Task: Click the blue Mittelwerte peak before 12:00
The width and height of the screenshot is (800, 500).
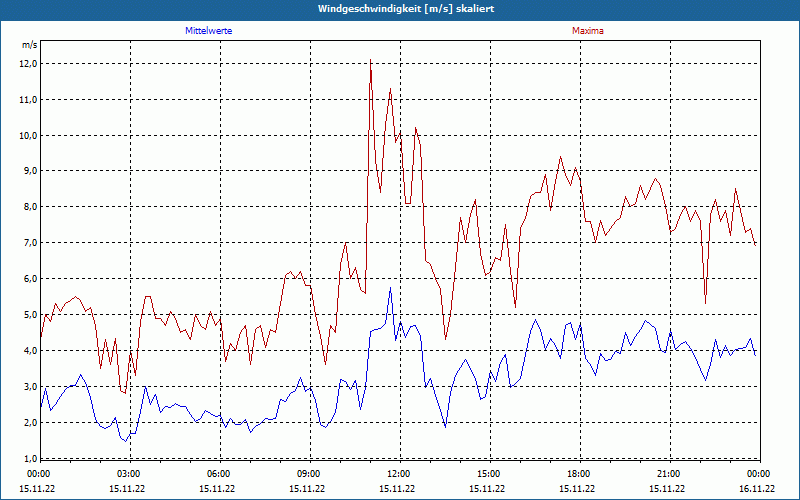Action: click(x=390, y=288)
